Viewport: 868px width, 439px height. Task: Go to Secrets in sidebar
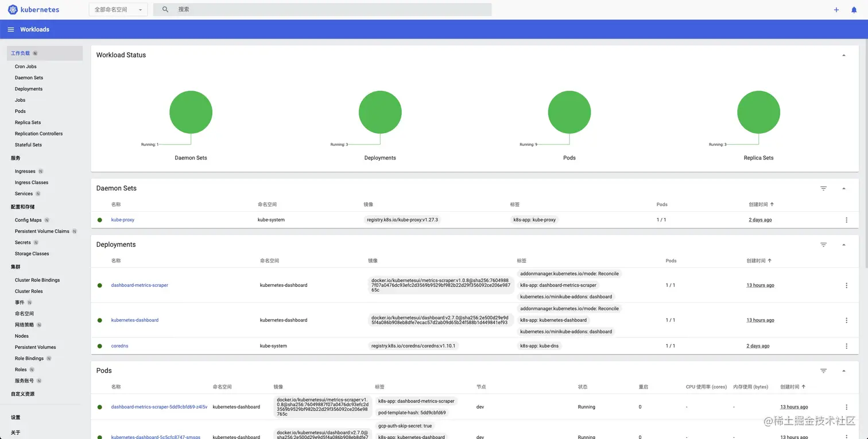[23, 242]
